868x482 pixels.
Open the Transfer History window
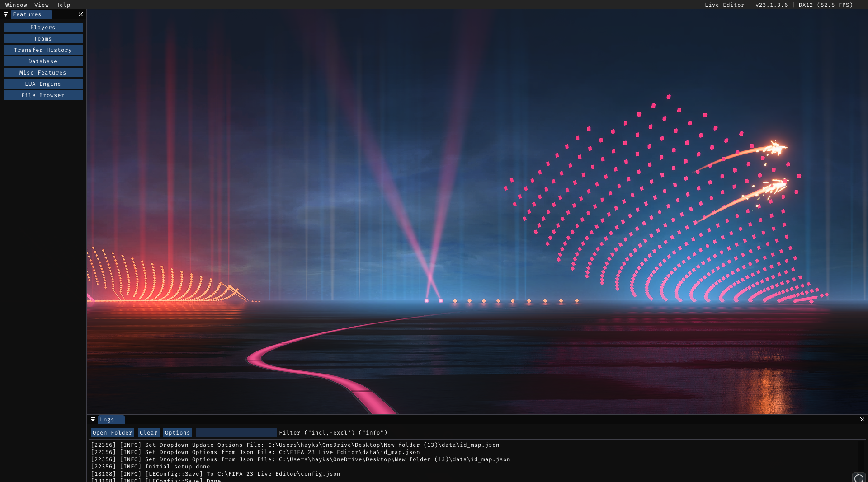pyautogui.click(x=43, y=50)
